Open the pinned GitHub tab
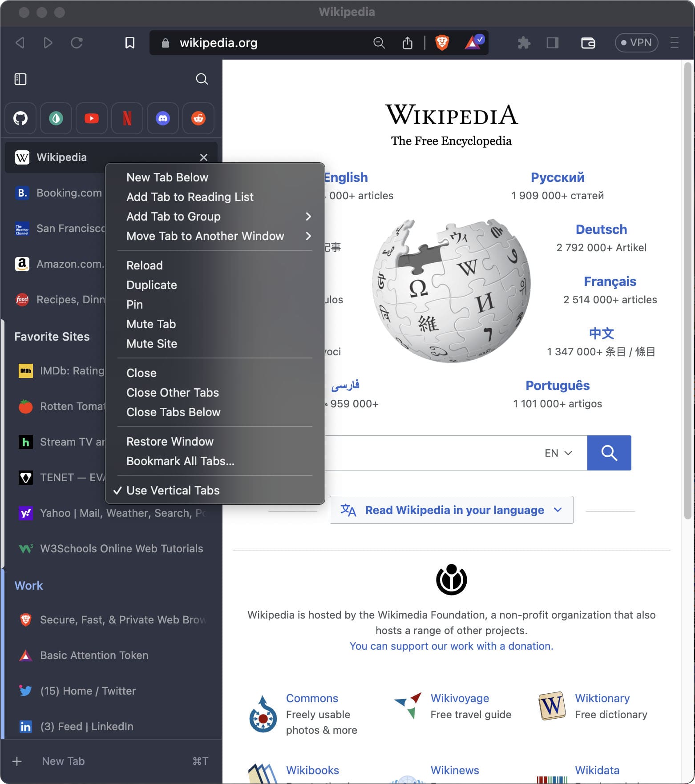The image size is (695, 784). (x=20, y=118)
